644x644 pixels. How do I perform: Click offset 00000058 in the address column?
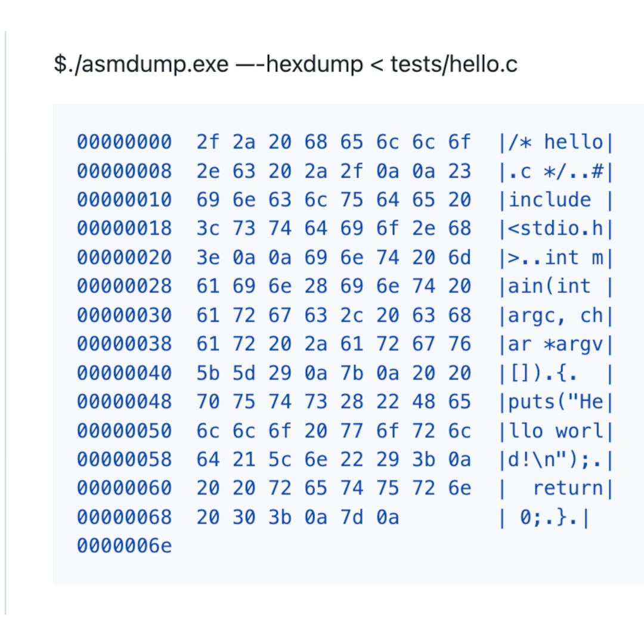pyautogui.click(x=125, y=460)
